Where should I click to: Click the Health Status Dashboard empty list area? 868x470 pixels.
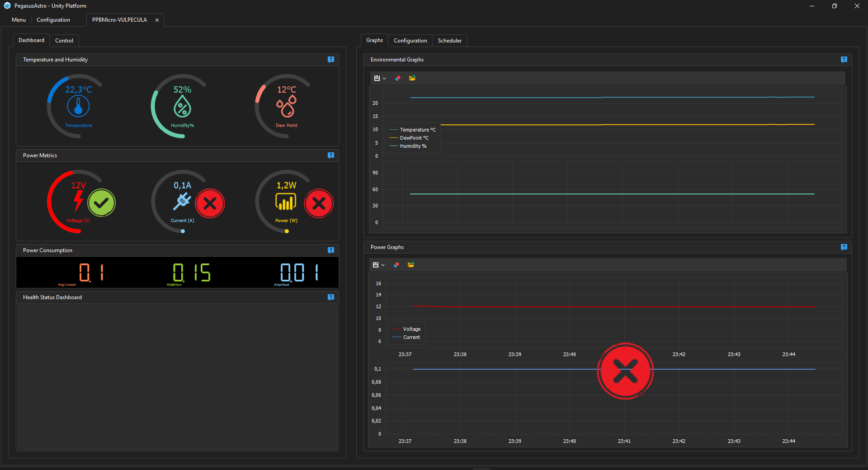(177, 377)
